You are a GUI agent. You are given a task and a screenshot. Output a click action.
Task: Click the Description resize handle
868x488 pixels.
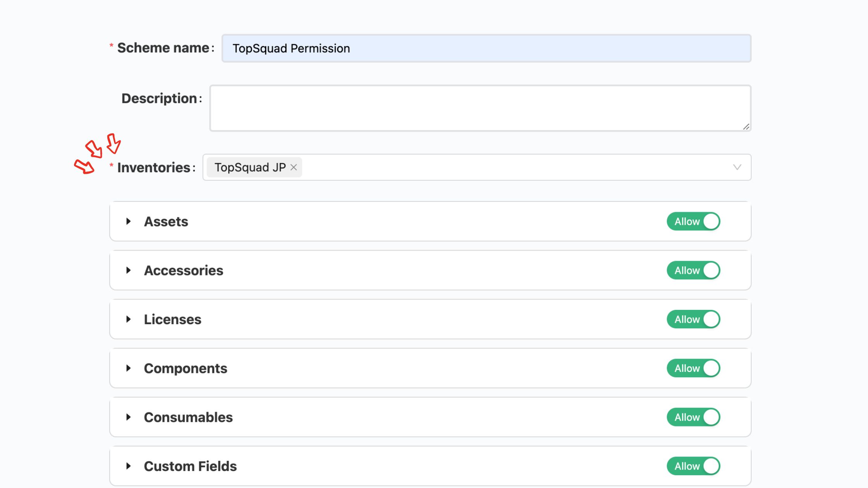coord(746,127)
